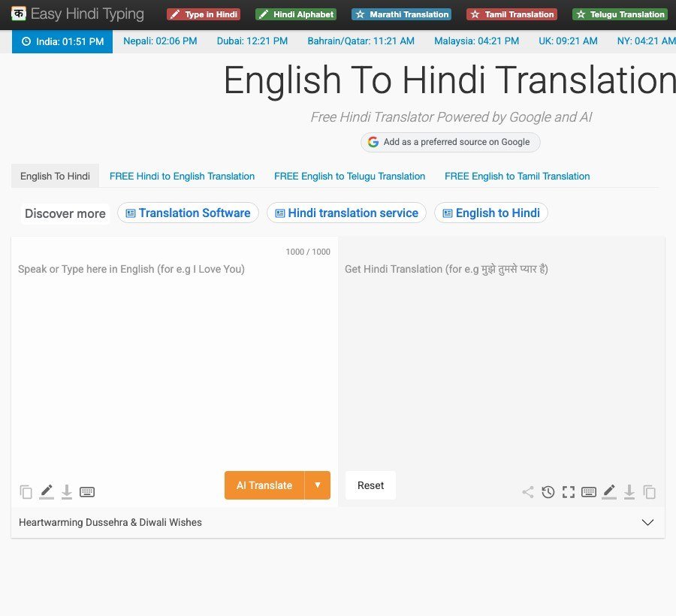Click the Easy Hindi Typing site title
The image size is (676, 616).
point(87,14)
